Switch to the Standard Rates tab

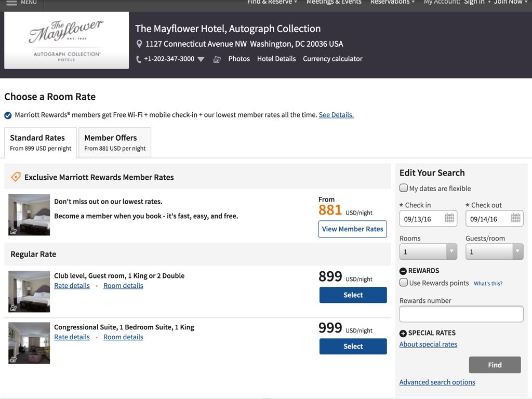[41, 142]
